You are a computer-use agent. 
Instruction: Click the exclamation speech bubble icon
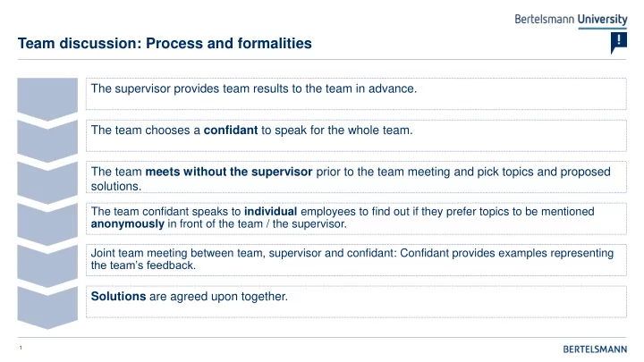pos(619,43)
